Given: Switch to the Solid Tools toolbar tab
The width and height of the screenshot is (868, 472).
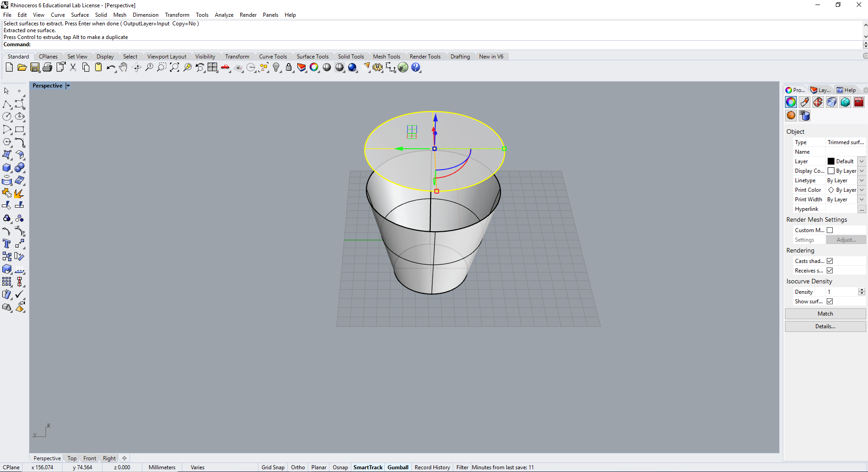Looking at the screenshot, I should point(351,57).
